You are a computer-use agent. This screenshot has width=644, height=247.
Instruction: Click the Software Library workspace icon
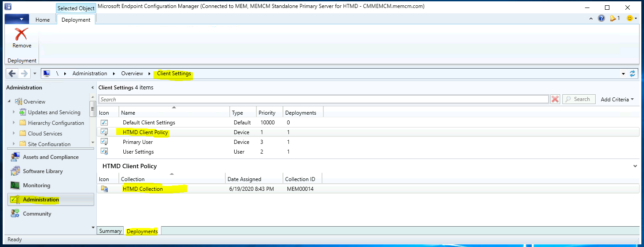coord(15,171)
